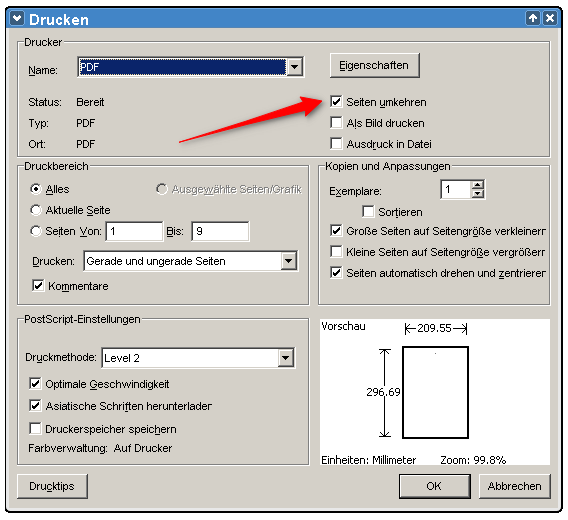The height and width of the screenshot is (520, 568).
Task: Click the roll-up arrow icon in title bar
Action: [532, 18]
